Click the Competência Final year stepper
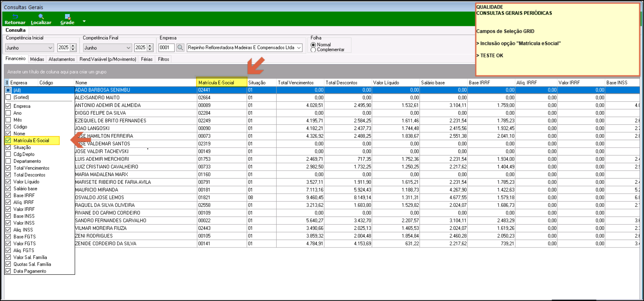 click(150, 47)
